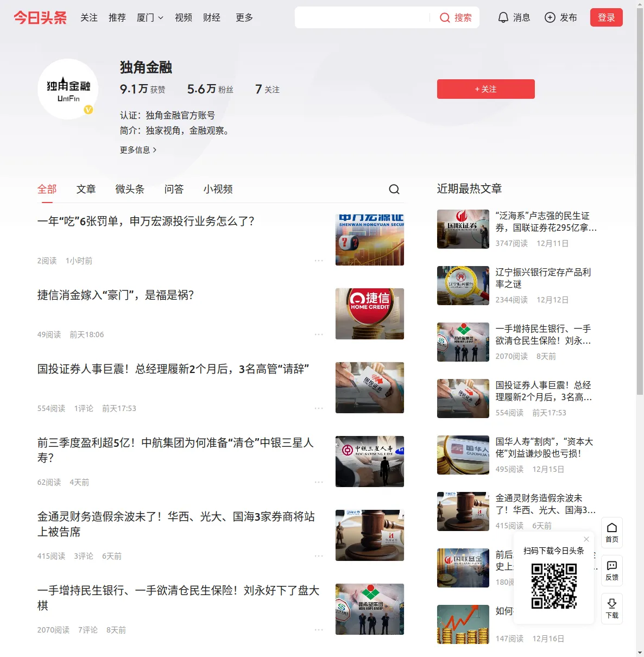The width and height of the screenshot is (644, 657).
Task: Open the 国联证券 hot article thumbnail
Action: (463, 229)
